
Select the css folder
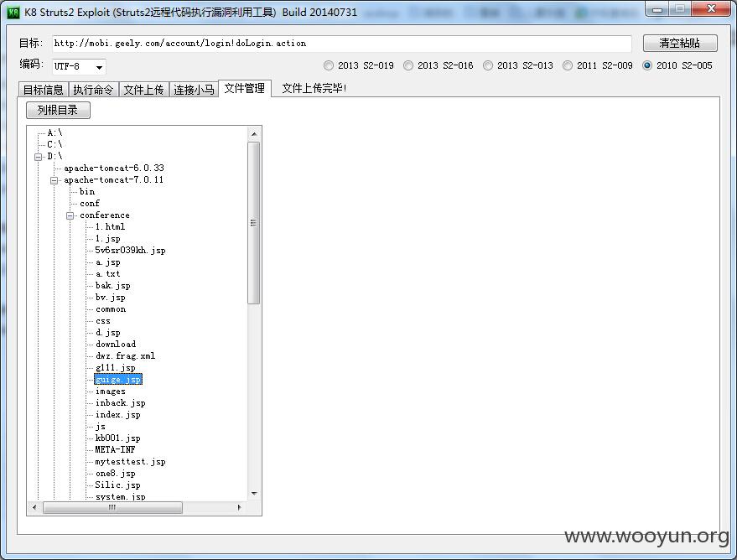103,321
